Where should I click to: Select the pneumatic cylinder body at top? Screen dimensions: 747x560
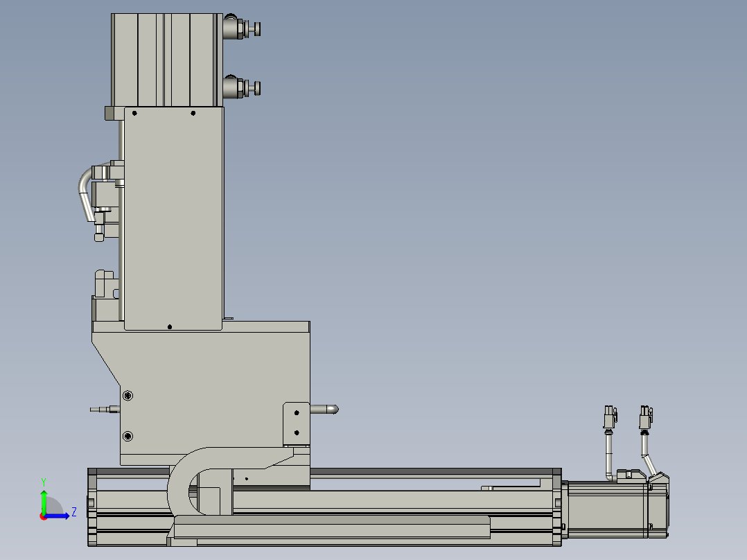pyautogui.click(x=167, y=60)
